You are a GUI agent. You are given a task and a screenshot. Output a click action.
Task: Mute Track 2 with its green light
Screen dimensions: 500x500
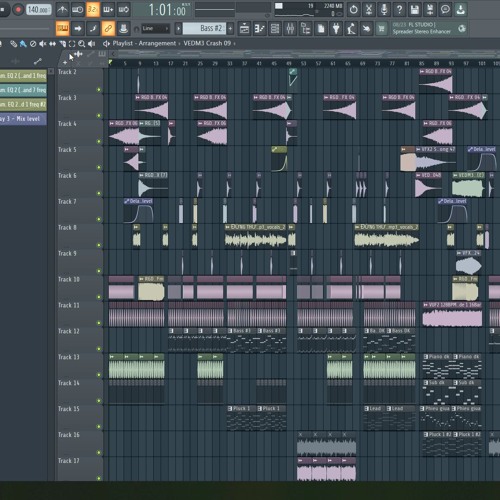click(x=99, y=90)
